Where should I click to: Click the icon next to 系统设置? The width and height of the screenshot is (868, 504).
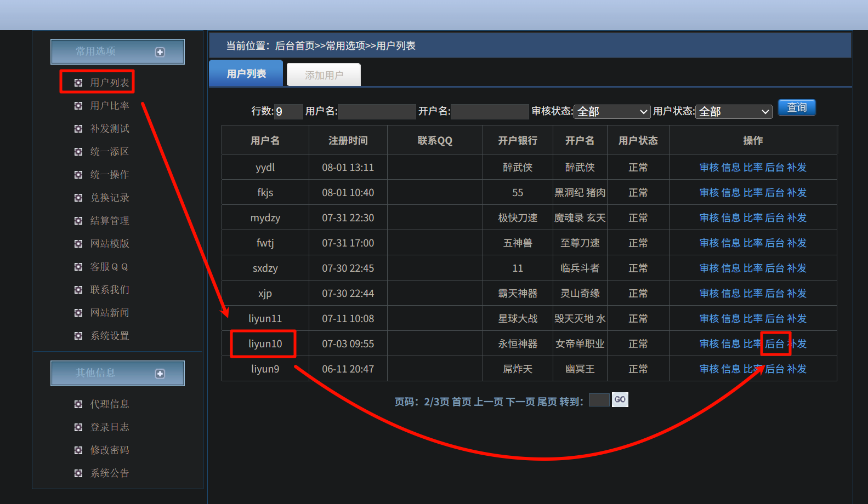click(x=78, y=336)
